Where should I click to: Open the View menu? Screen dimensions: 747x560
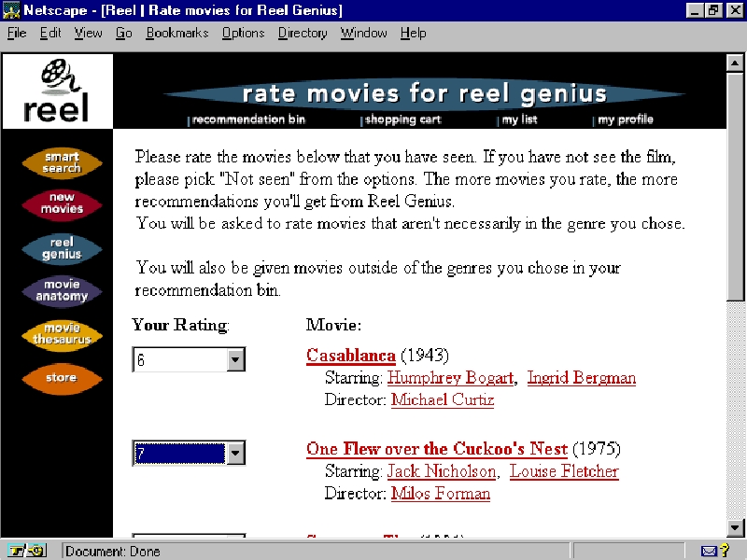pos(88,33)
